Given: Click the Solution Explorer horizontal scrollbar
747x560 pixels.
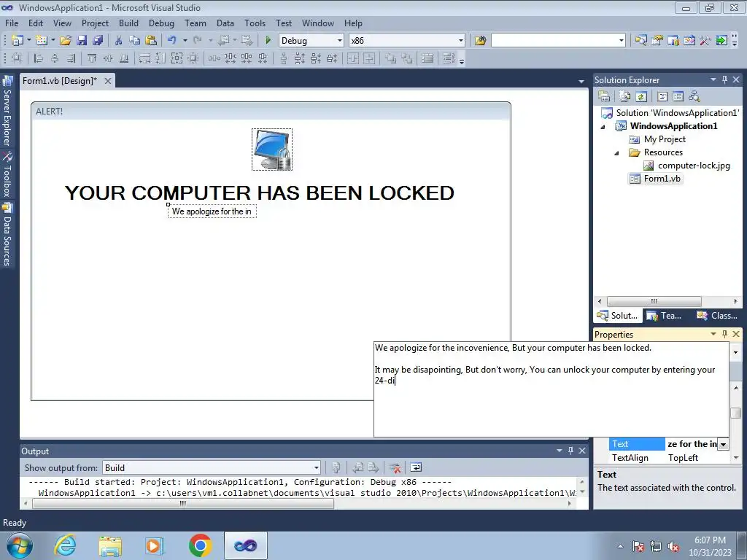Looking at the screenshot, I should pos(654,301).
